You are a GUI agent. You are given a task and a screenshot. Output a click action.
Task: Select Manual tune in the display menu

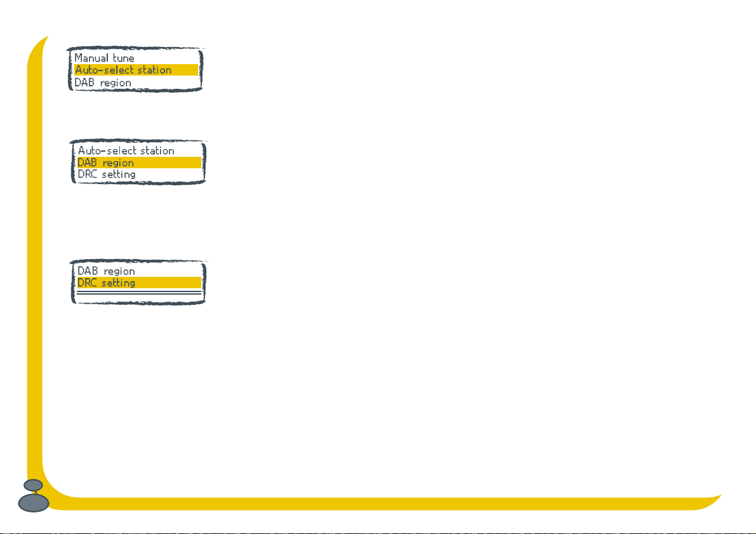tap(104, 58)
